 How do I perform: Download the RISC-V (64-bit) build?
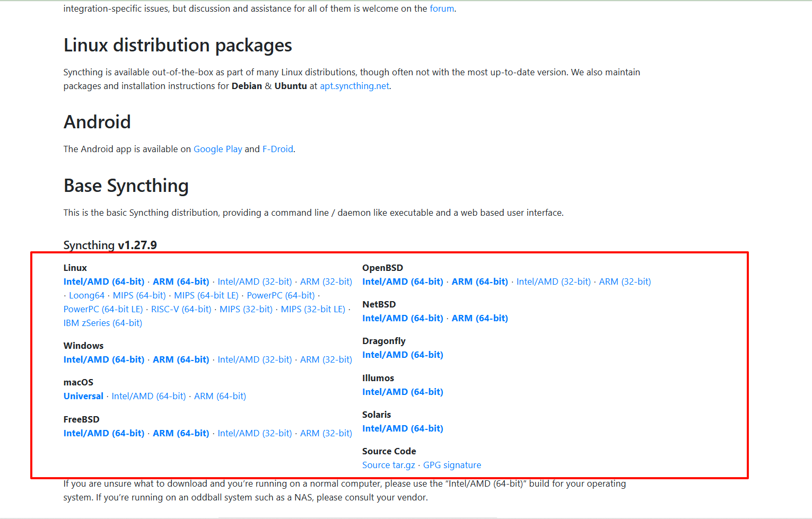pyautogui.click(x=181, y=309)
